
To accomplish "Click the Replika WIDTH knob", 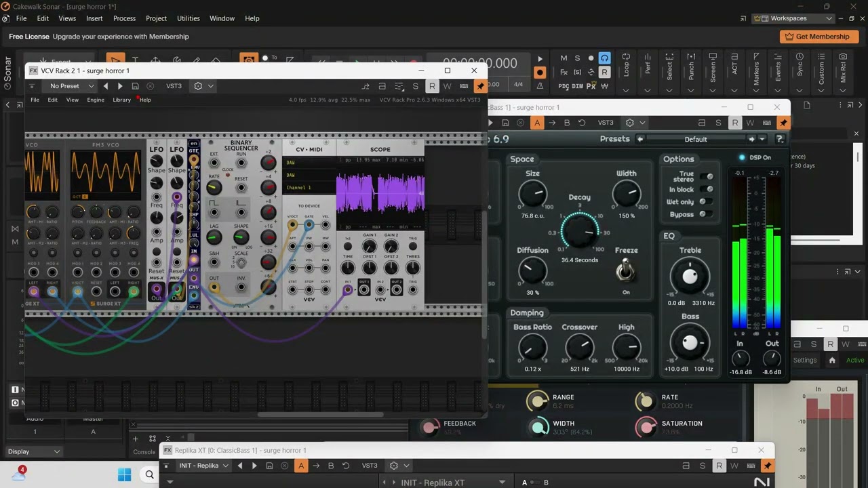I will click(x=538, y=426).
